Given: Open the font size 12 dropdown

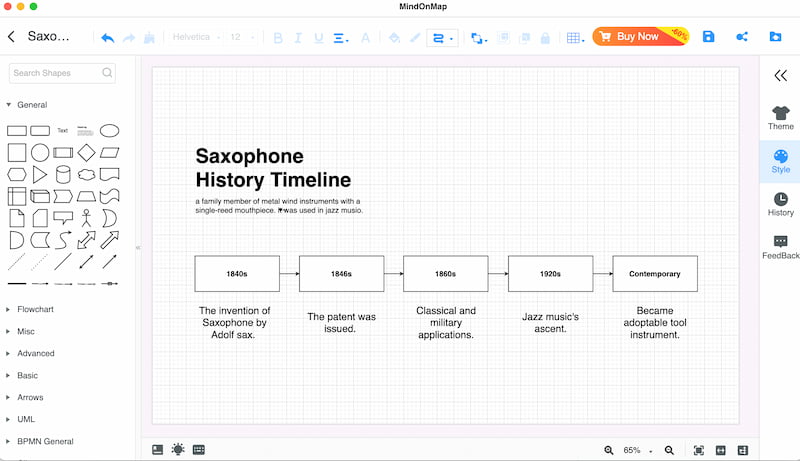Looking at the screenshot, I should pos(242,37).
